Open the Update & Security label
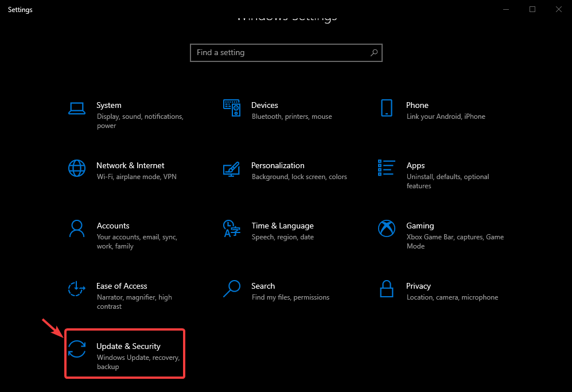Screen dimensions: 572x392 pyautogui.click(x=129, y=346)
